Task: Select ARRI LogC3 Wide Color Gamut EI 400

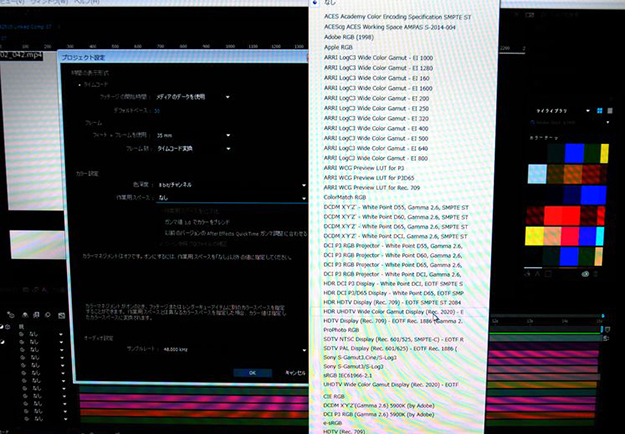Action: coord(376,128)
